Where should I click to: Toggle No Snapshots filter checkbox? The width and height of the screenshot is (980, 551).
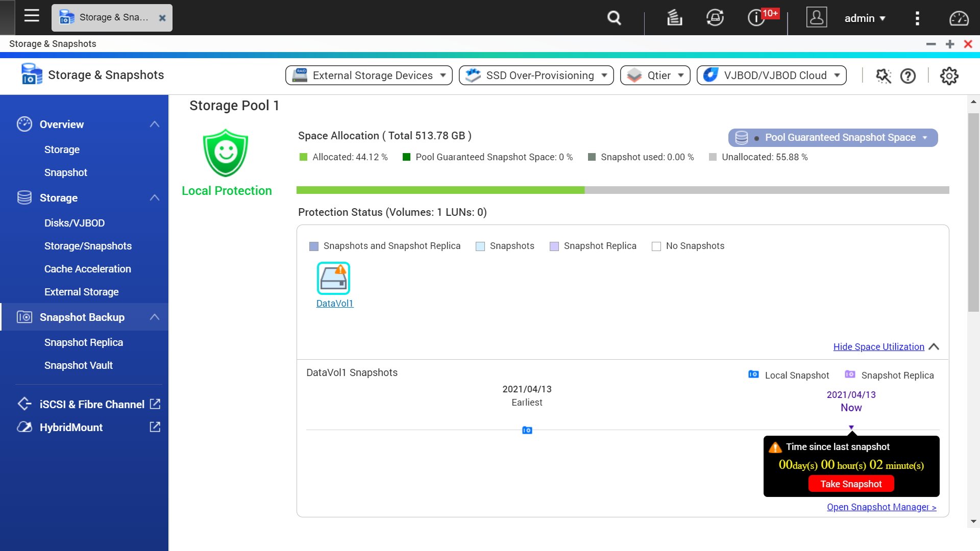655,245
